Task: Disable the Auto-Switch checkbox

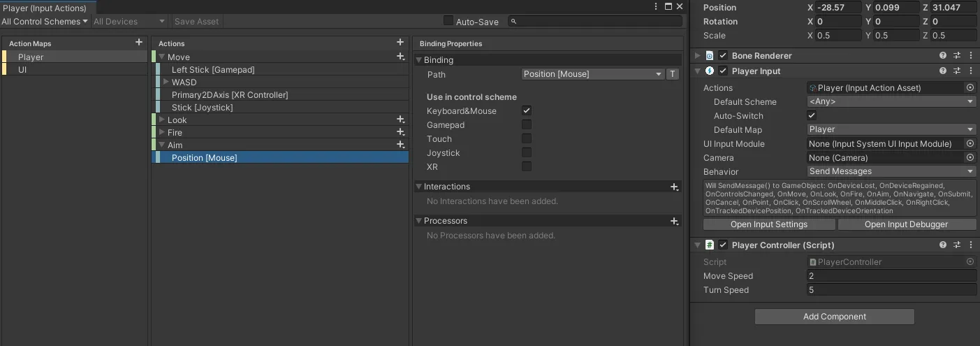Action: [x=812, y=115]
